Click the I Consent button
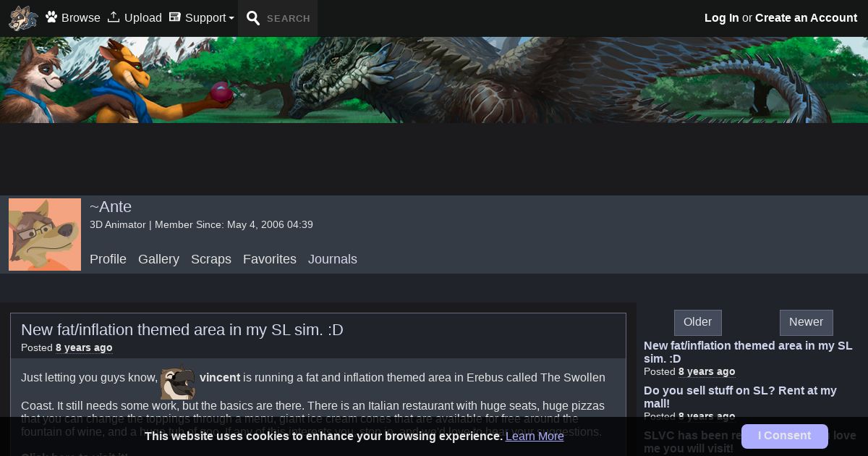 click(785, 436)
